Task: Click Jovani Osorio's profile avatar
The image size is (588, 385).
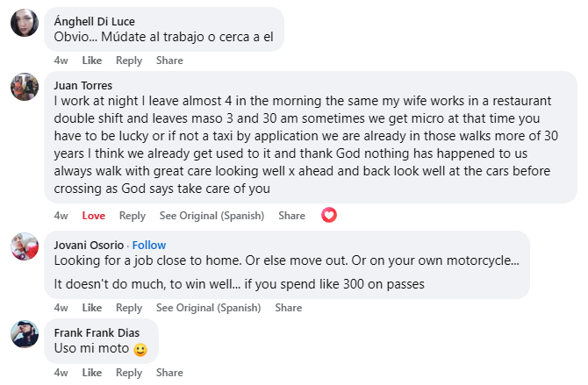Action: 25,246
